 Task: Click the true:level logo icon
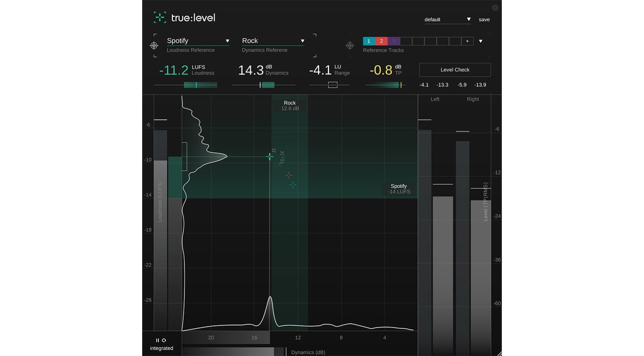click(160, 18)
